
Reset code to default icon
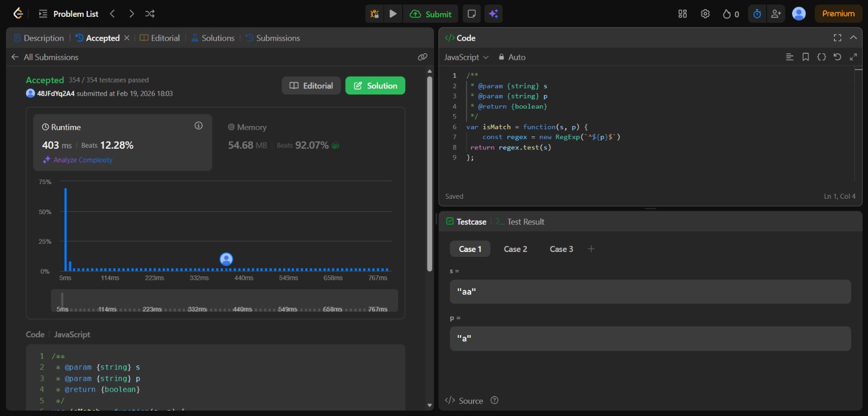[837, 57]
